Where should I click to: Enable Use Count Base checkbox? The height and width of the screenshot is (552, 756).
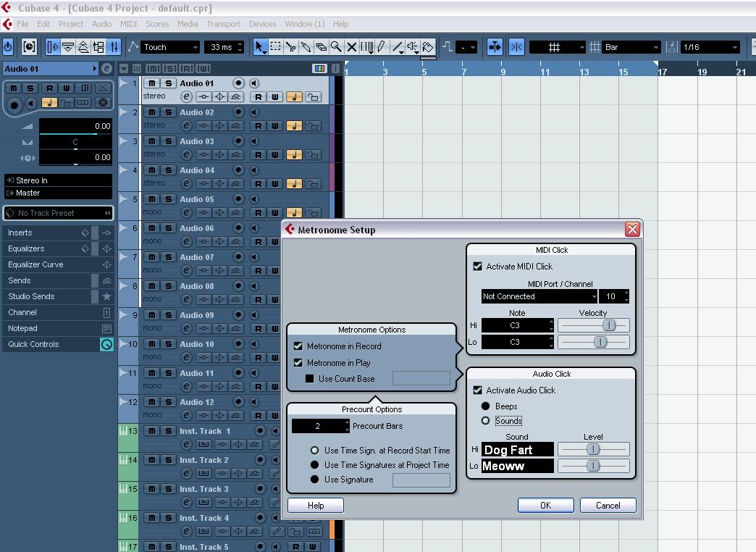309,379
